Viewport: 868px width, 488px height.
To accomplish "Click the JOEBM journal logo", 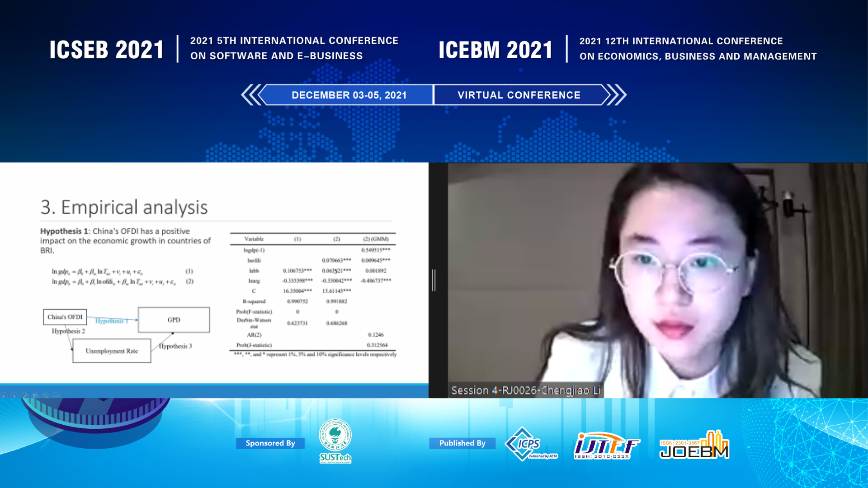I will point(694,445).
